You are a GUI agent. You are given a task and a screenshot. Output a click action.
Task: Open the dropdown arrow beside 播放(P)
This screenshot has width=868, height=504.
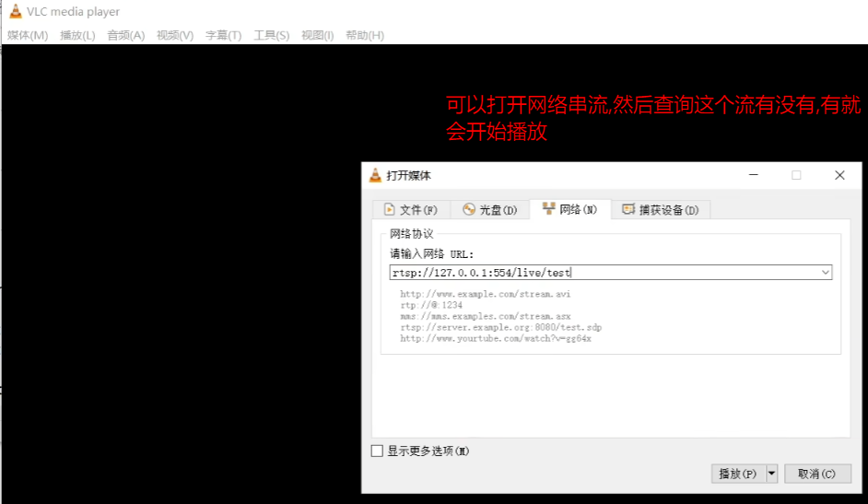(771, 474)
